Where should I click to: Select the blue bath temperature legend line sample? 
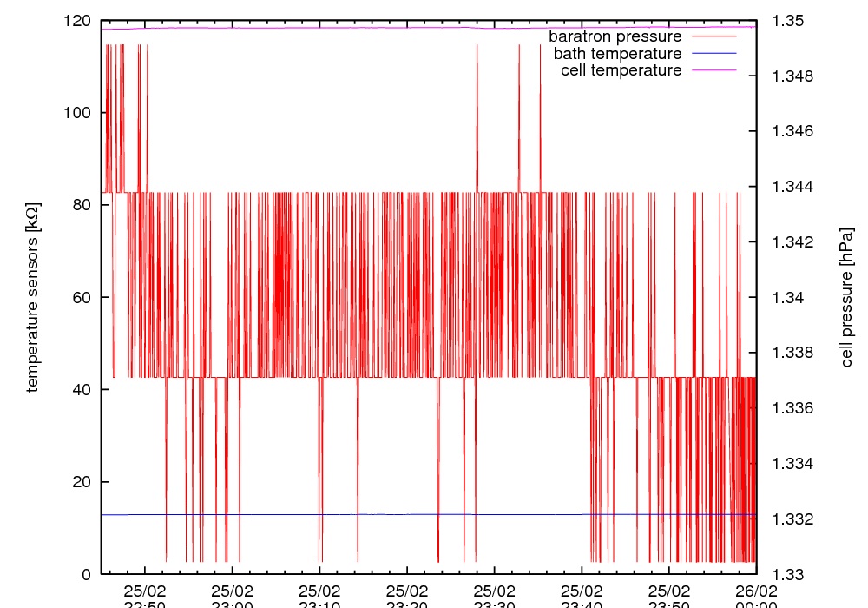[713, 54]
